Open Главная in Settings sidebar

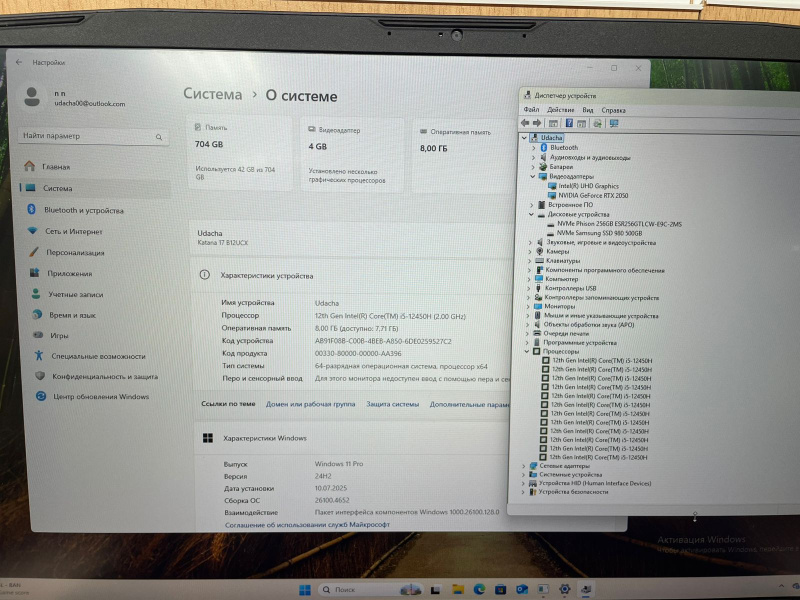(x=56, y=166)
